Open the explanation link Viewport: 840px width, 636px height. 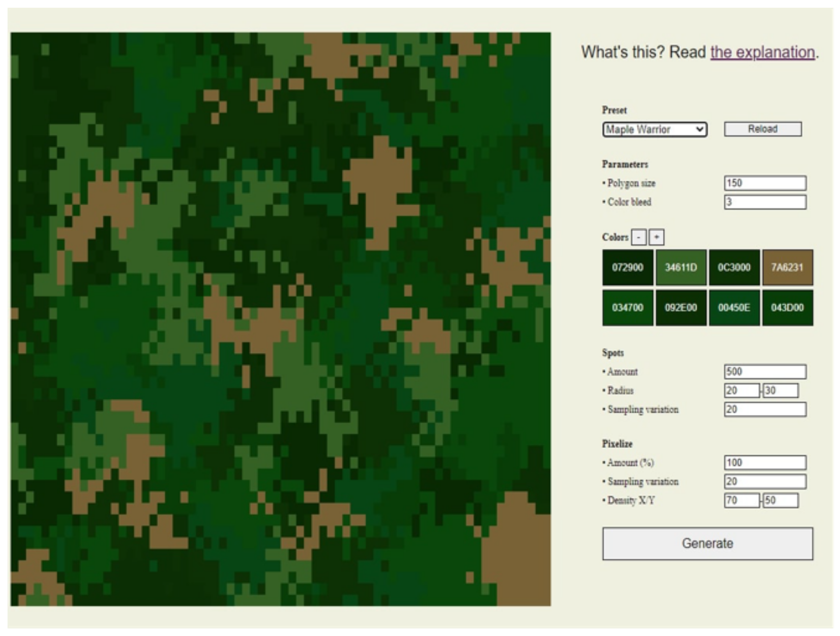pyautogui.click(x=763, y=52)
